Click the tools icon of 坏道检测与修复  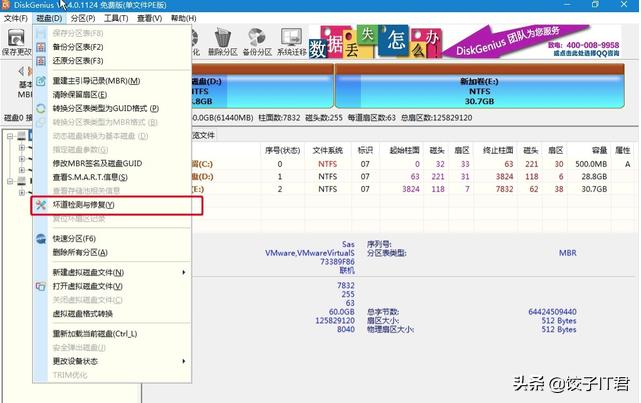[41, 205]
